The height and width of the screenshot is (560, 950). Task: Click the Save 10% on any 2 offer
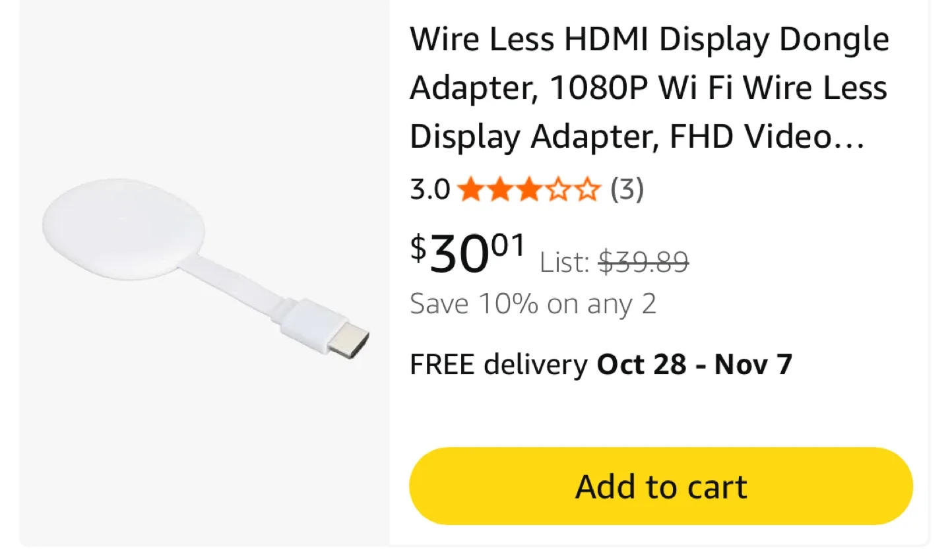point(533,303)
